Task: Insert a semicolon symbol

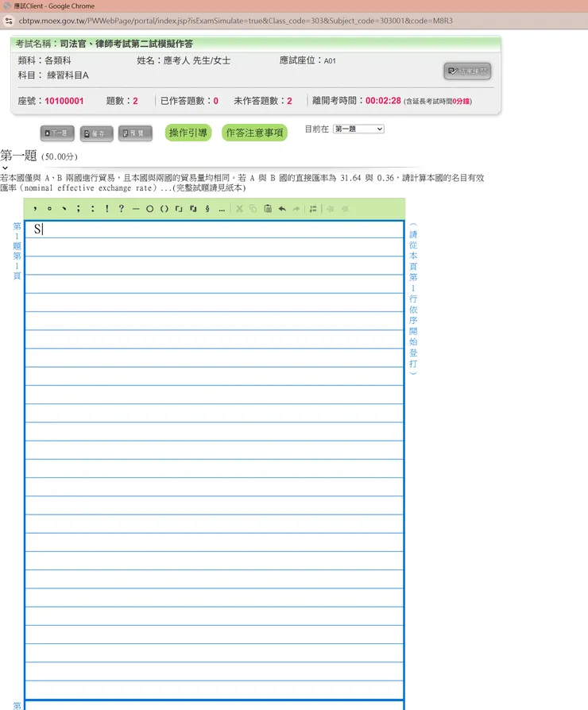Action: (x=79, y=209)
